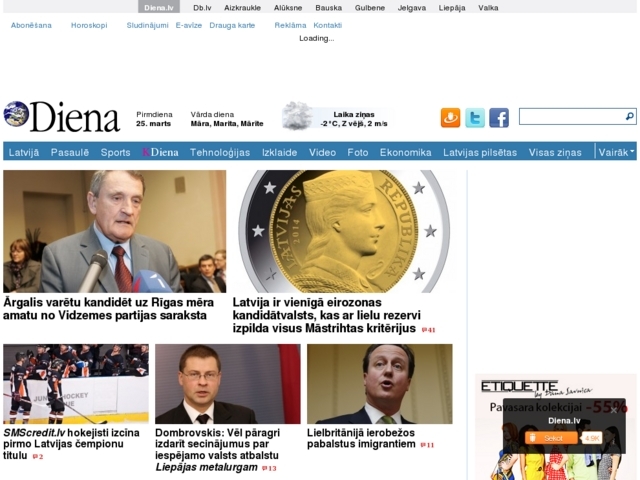640x480 pixels.
Task: Open the Latvijas pilsētas menu
Action: [480, 152]
